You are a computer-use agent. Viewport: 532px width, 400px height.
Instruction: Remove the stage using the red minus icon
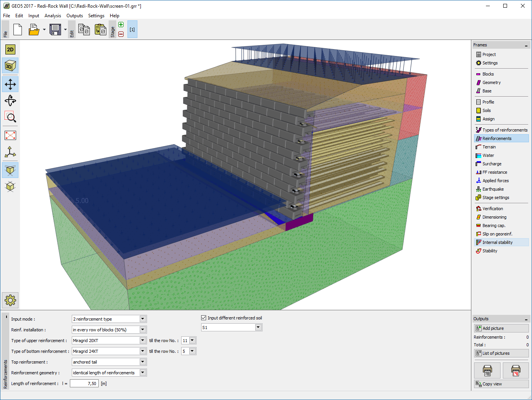click(121, 34)
